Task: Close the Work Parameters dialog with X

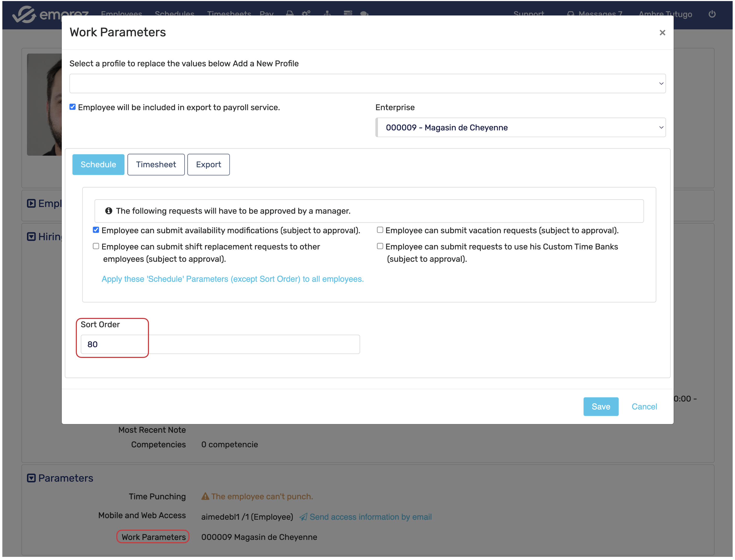Action: click(662, 32)
